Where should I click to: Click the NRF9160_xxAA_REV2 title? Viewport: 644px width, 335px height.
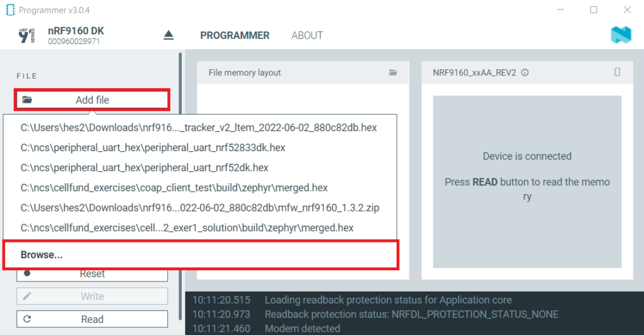coord(474,73)
